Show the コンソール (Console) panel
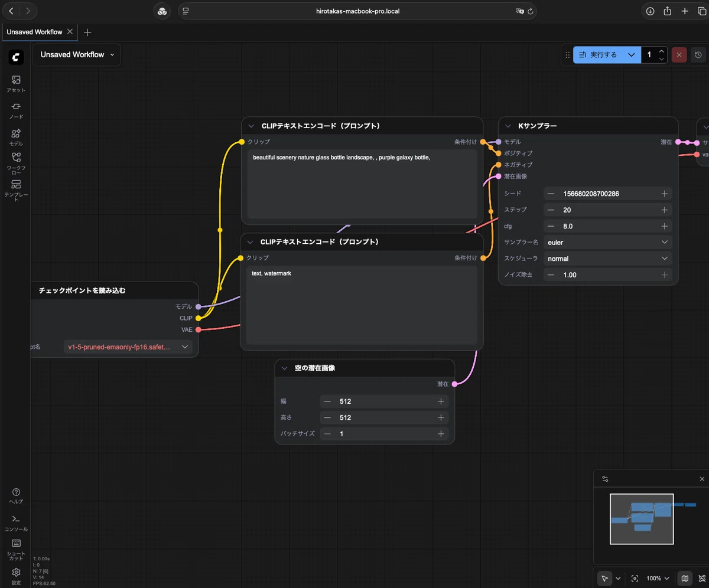The height and width of the screenshot is (588, 709). click(x=16, y=523)
